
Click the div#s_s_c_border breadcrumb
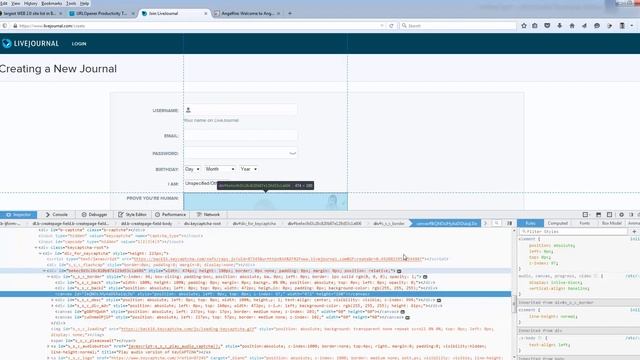tap(389, 224)
